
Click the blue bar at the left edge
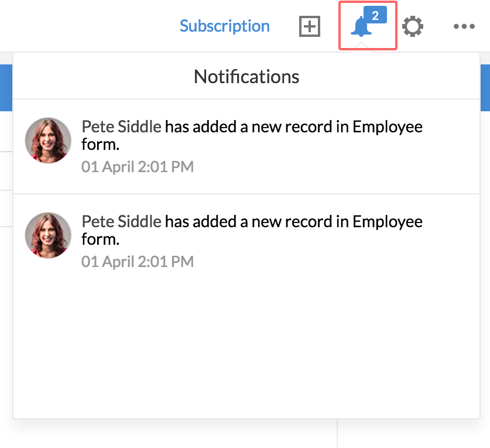point(6,88)
